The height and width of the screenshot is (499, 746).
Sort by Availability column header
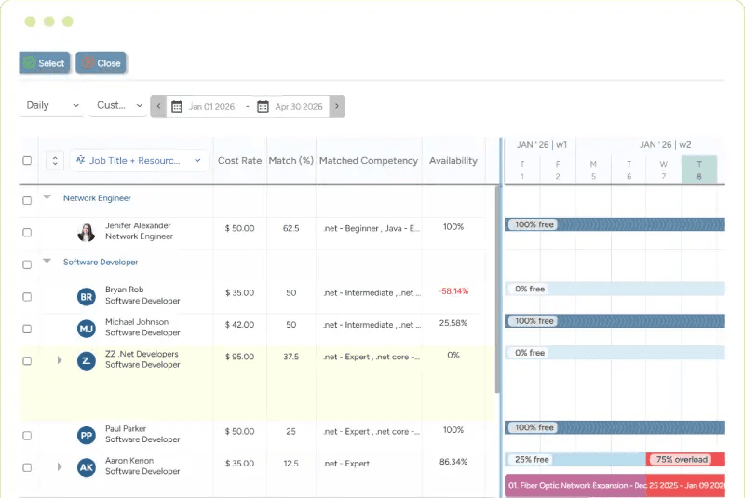[453, 161]
